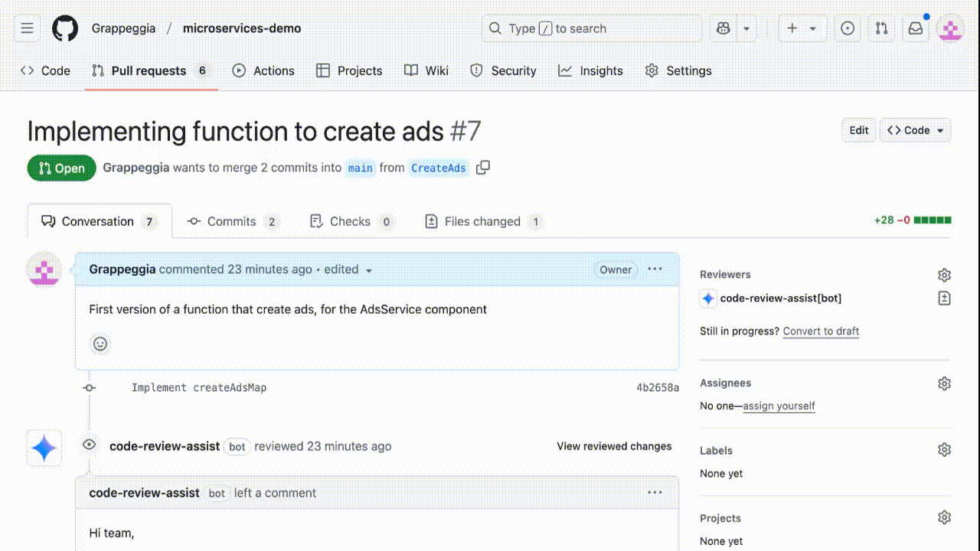
Task: Click the Edit title button
Action: pos(859,130)
